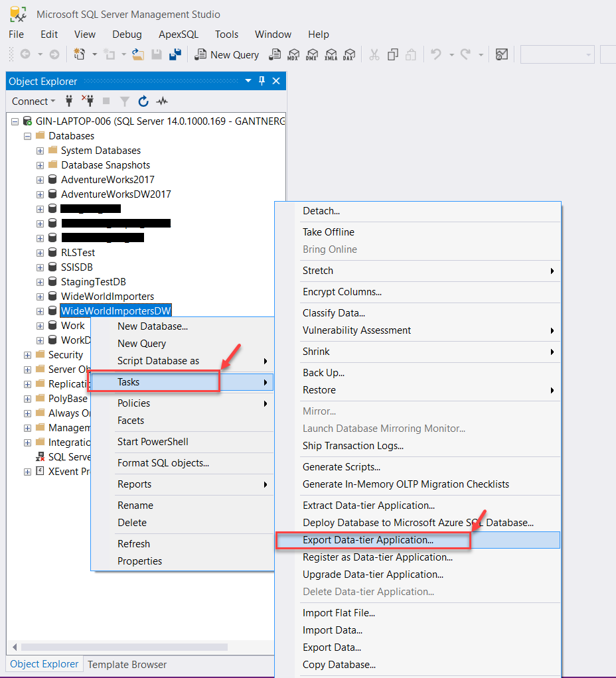Click the Save All toolbar icon
Viewport: 616px width, 678px height.
[x=175, y=55]
